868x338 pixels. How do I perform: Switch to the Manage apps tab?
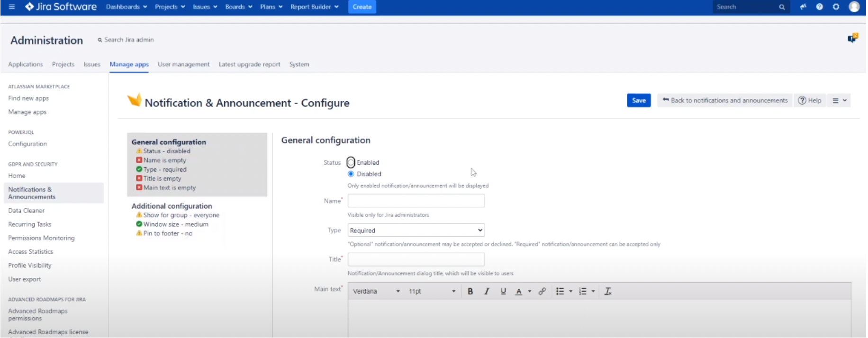tap(129, 64)
